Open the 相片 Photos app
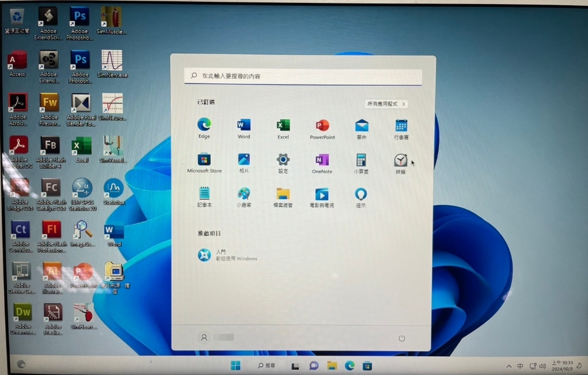Screen dimensions: 588x375 tap(243, 163)
